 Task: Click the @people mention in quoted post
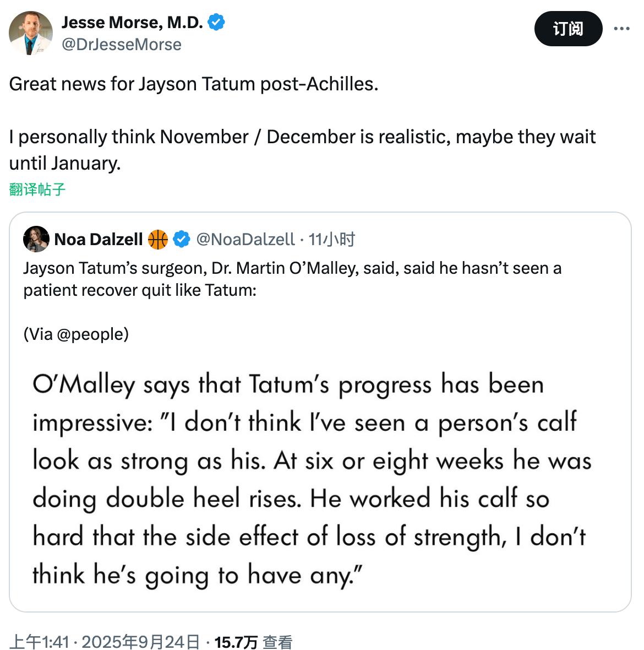[91, 334]
